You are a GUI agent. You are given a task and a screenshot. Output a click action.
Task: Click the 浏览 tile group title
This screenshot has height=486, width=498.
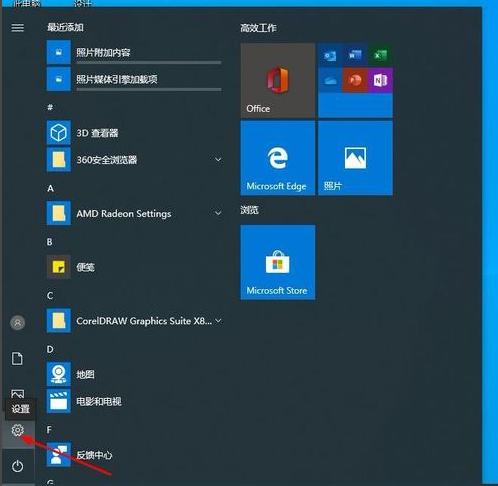click(x=249, y=210)
